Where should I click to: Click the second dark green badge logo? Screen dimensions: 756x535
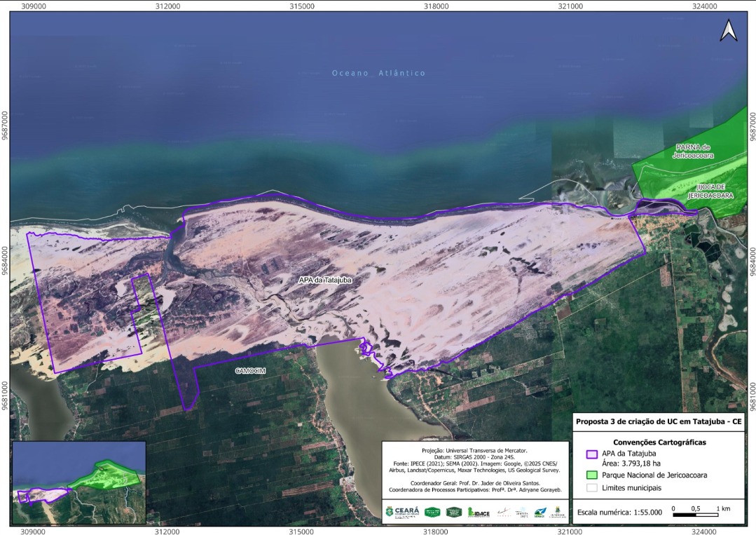454,512
